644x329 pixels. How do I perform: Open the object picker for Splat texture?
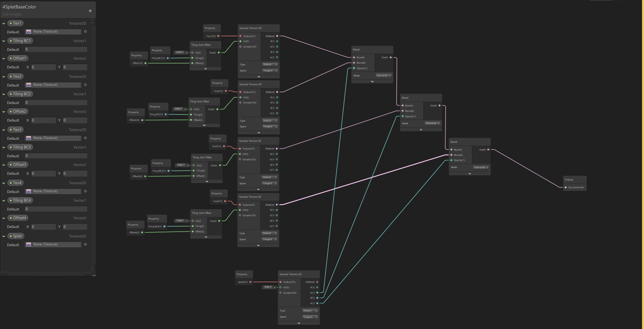pyautogui.click(x=85, y=244)
